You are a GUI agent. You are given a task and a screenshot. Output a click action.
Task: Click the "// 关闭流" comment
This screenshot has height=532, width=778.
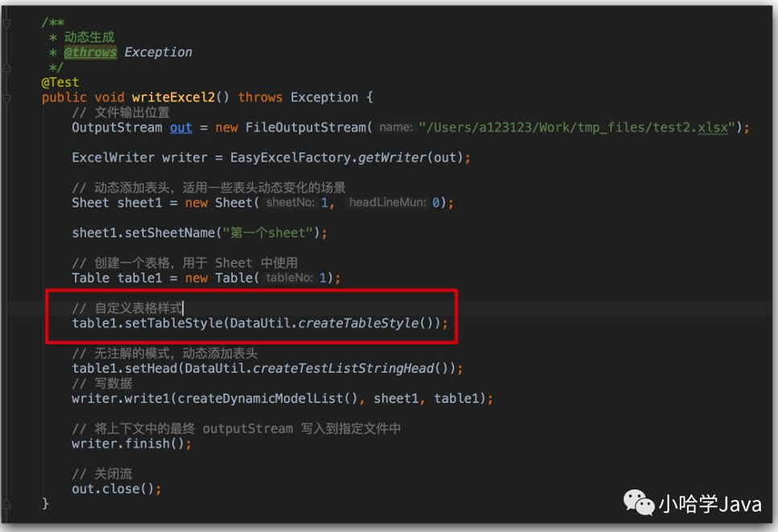click(102, 473)
